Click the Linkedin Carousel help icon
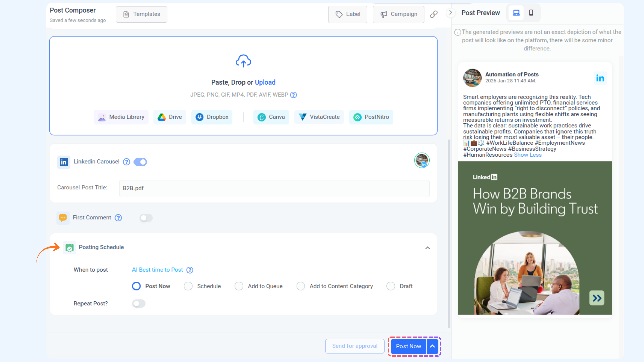The image size is (644, 362). [x=126, y=162]
